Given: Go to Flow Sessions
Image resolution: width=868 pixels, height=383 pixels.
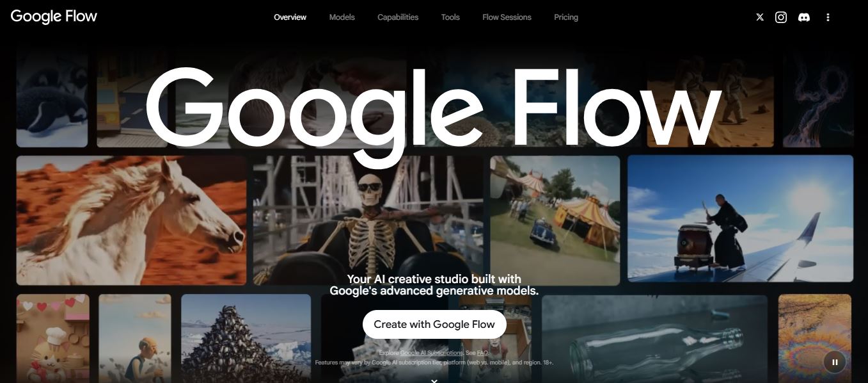Looking at the screenshot, I should pos(507,17).
